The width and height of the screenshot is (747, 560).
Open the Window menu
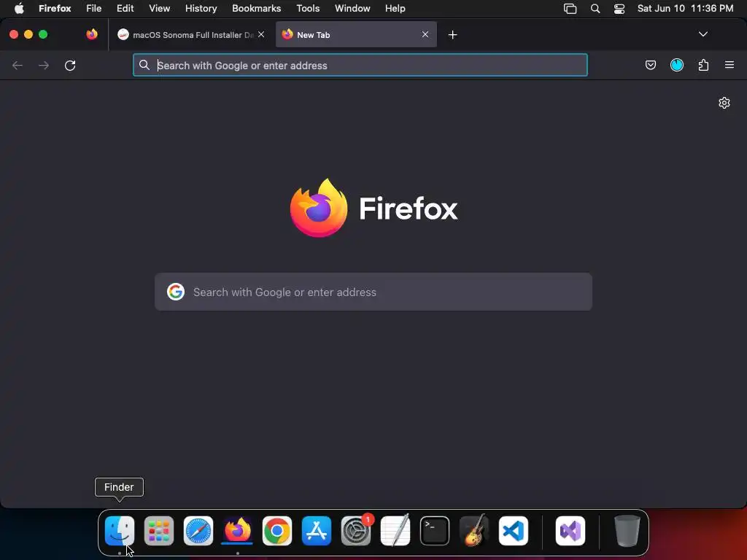tap(352, 8)
